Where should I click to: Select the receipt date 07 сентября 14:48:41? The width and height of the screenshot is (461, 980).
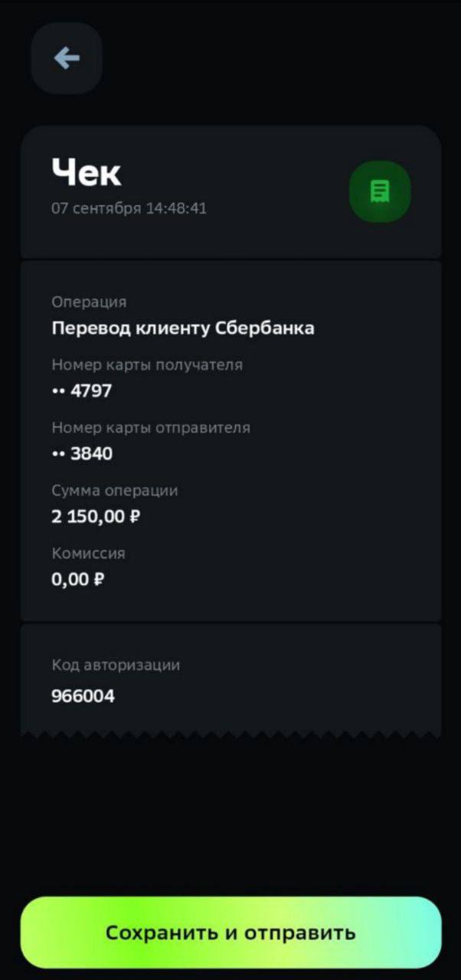[129, 208]
